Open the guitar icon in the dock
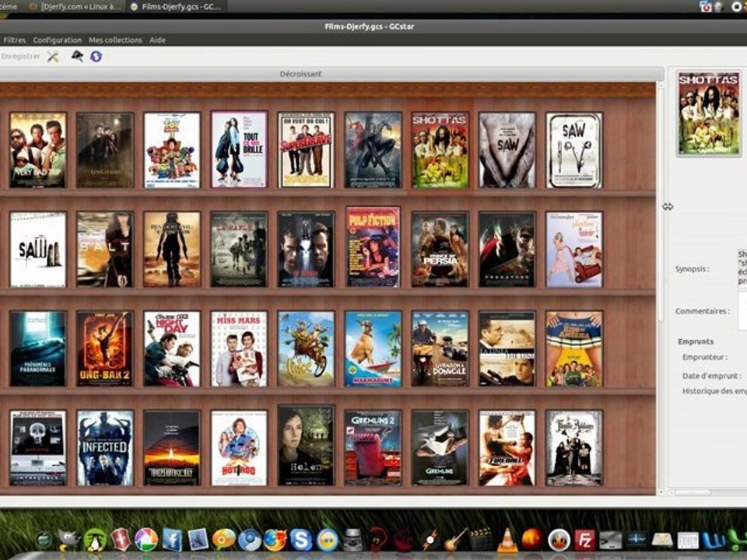 tap(455, 540)
